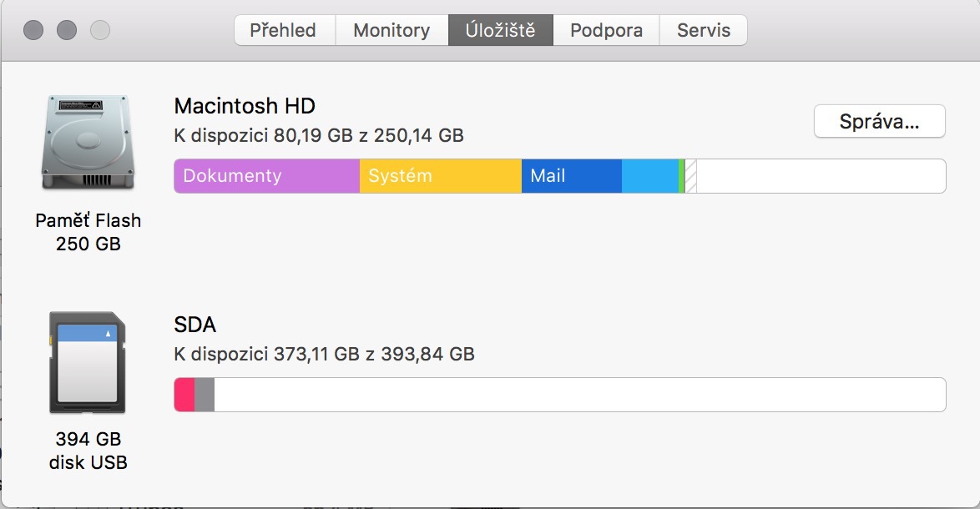Click the gray segment in SDA bar
Viewport: 980px width, 509px height.
click(x=205, y=395)
